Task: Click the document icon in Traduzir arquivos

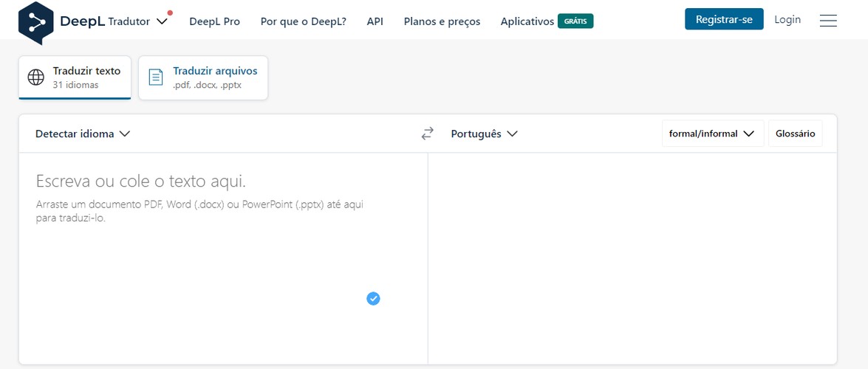Action: pyautogui.click(x=156, y=77)
